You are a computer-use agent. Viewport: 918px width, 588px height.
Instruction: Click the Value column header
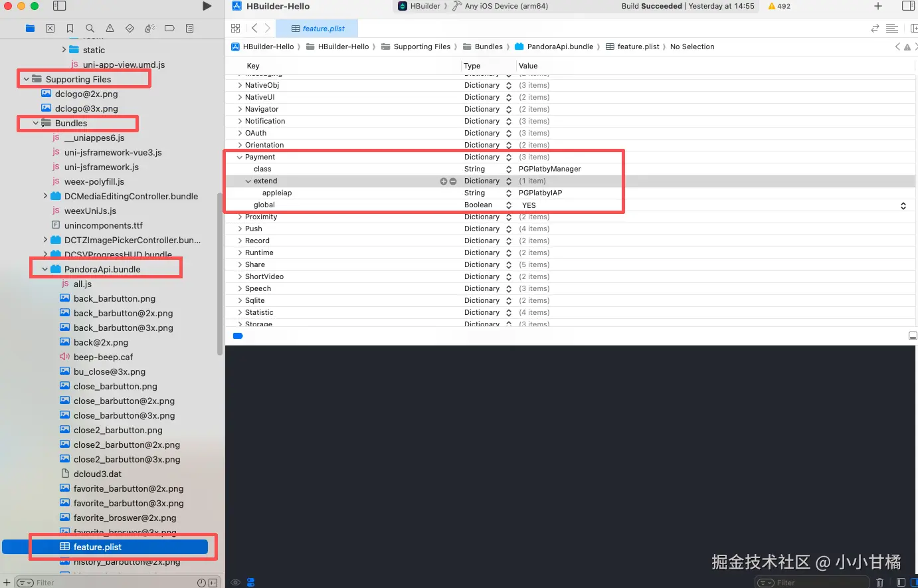[528, 66]
